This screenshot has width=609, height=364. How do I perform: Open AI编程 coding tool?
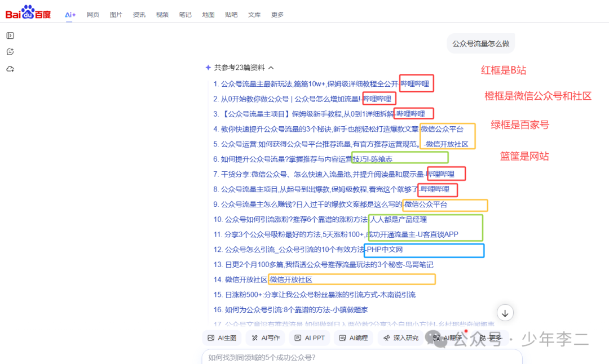(x=354, y=338)
